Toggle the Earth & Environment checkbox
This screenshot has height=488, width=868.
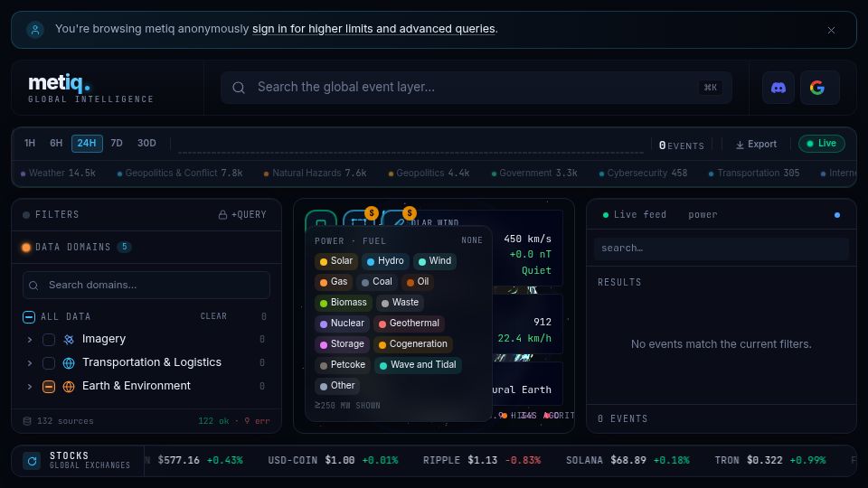49,387
